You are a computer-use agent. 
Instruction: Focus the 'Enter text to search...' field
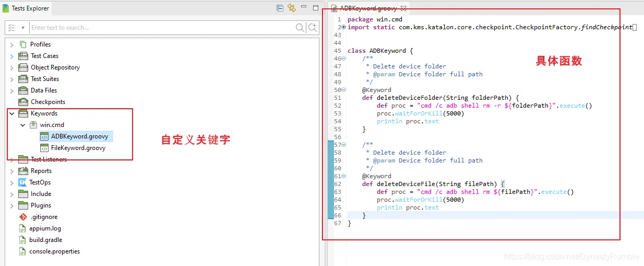pyautogui.click(x=163, y=28)
